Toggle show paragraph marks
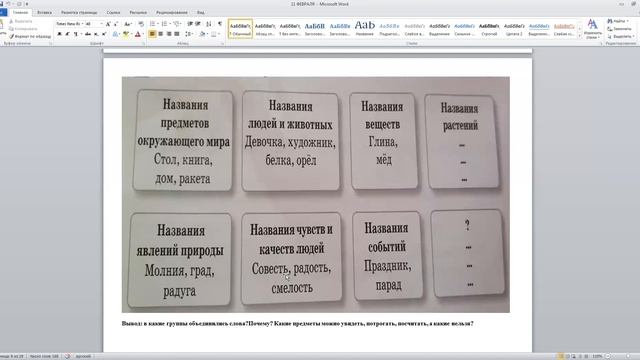This screenshot has height=360, width=640. [220, 24]
